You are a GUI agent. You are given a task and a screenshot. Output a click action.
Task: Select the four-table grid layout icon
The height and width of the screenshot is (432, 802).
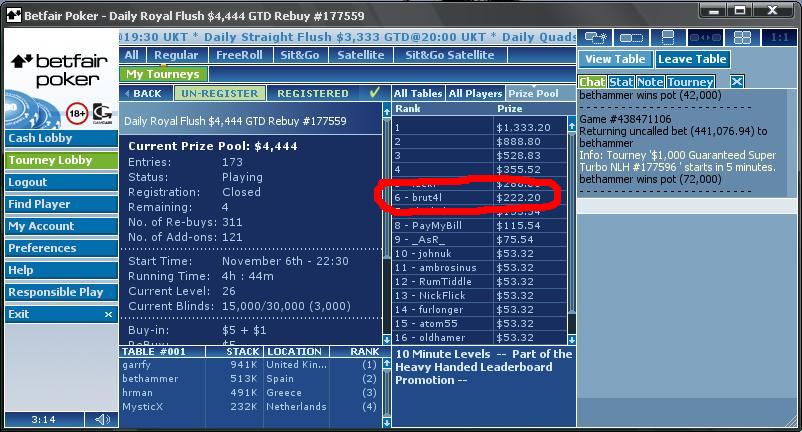click(742, 38)
